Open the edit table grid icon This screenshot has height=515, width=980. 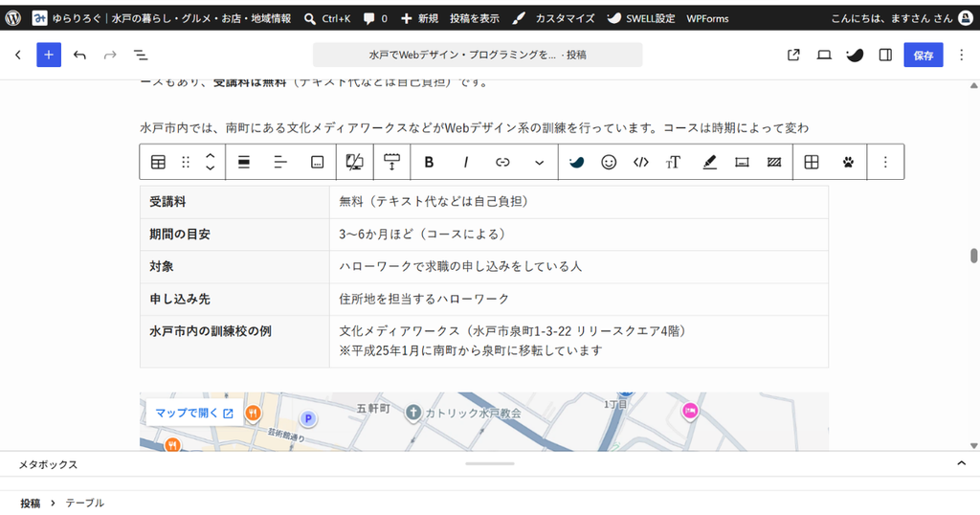coord(812,162)
